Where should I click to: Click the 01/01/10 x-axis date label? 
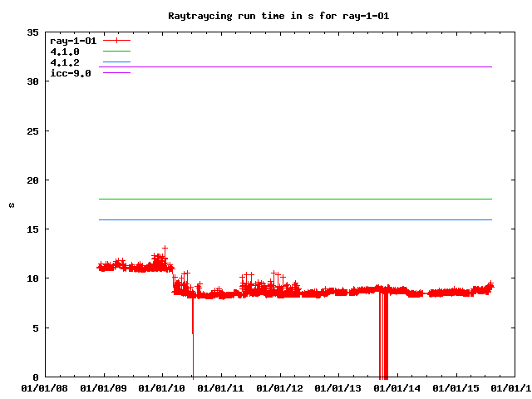(x=163, y=387)
